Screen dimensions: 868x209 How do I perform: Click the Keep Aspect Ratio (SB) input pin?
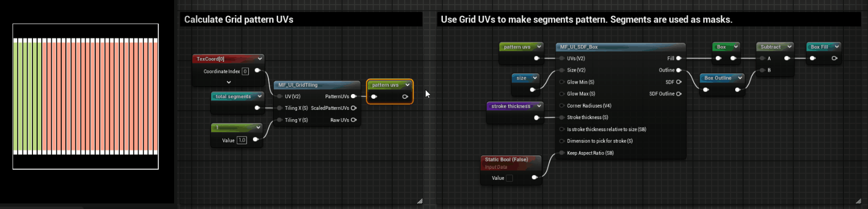562,153
